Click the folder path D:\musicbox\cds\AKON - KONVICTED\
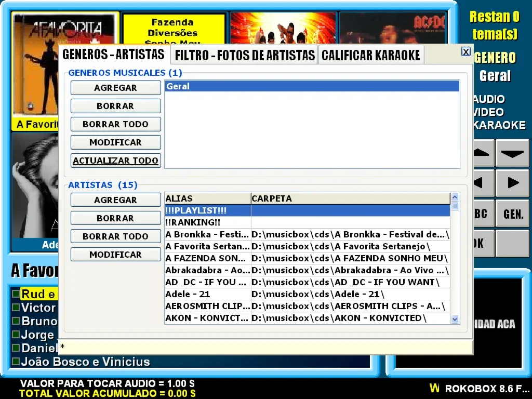This screenshot has width=532, height=399. click(x=351, y=318)
